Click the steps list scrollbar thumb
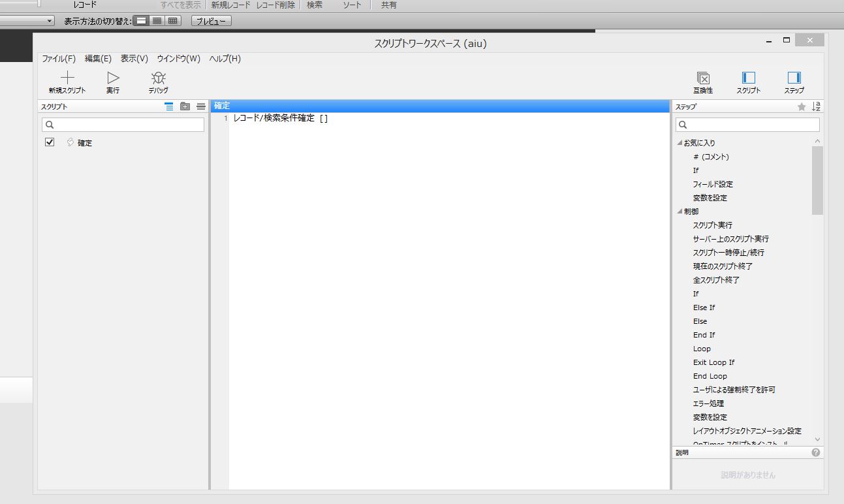This screenshot has height=504, width=844. (x=818, y=180)
